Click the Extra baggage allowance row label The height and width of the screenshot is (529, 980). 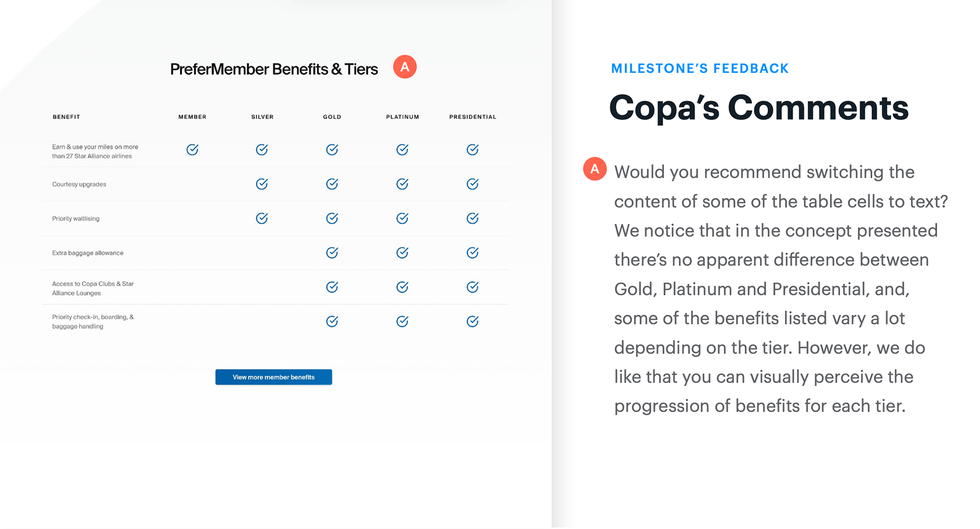[x=88, y=253]
